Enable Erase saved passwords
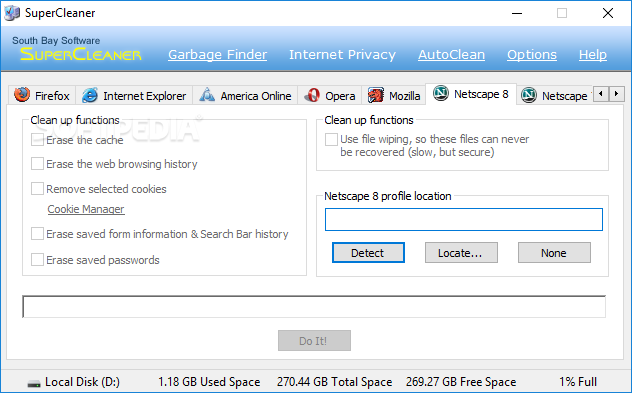This screenshot has height=393, width=632. point(37,260)
